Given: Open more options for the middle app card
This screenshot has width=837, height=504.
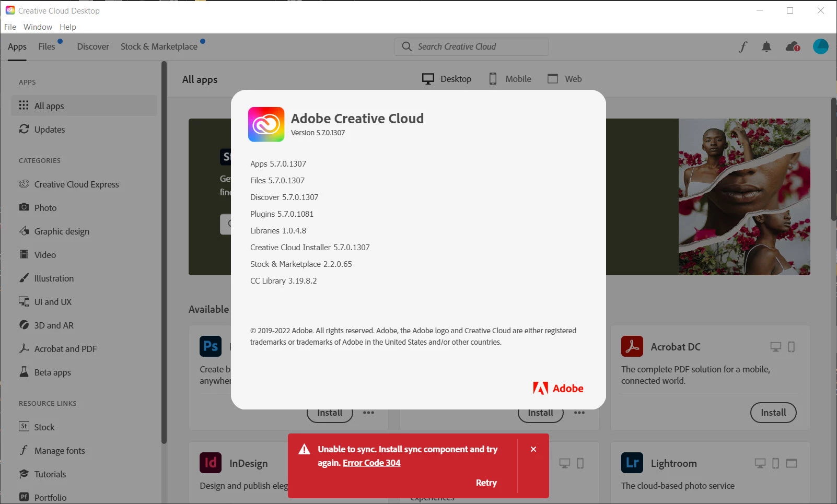Looking at the screenshot, I should 579,413.
